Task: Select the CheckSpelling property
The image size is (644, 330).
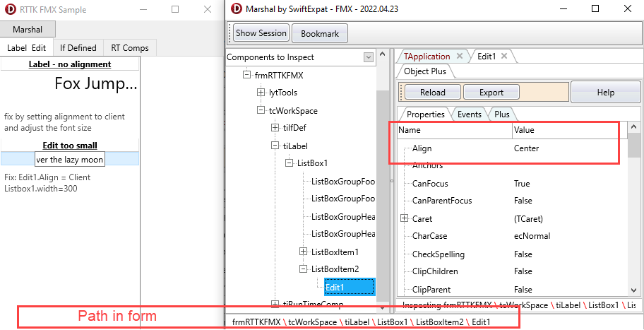Action: tap(439, 254)
